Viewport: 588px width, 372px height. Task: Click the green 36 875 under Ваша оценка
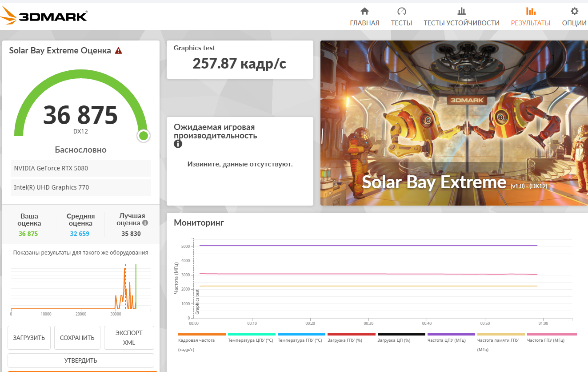28,234
